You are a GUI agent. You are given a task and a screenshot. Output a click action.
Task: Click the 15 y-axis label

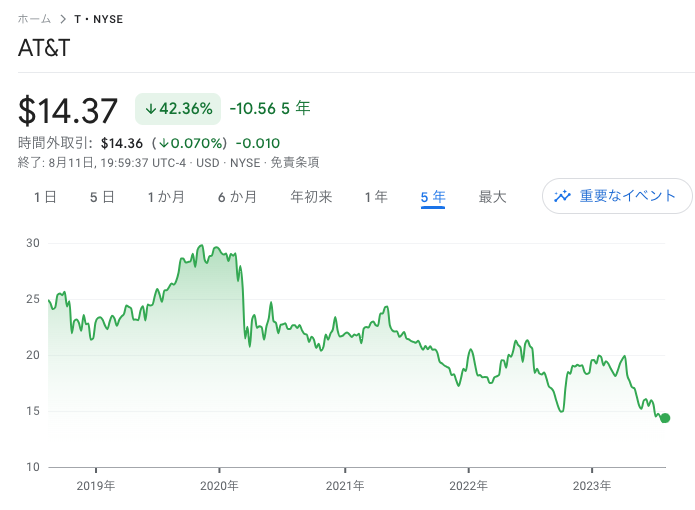[33, 411]
